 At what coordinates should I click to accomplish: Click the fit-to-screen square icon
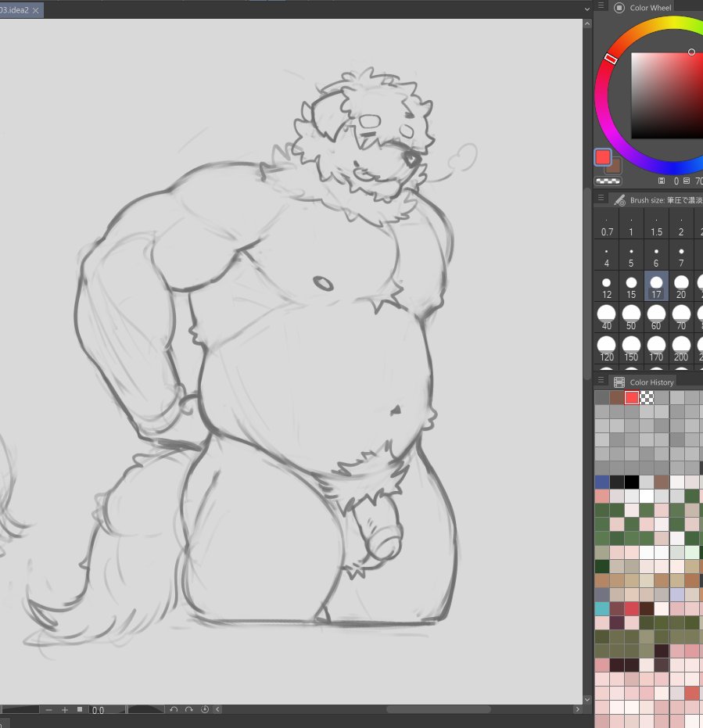(x=80, y=709)
